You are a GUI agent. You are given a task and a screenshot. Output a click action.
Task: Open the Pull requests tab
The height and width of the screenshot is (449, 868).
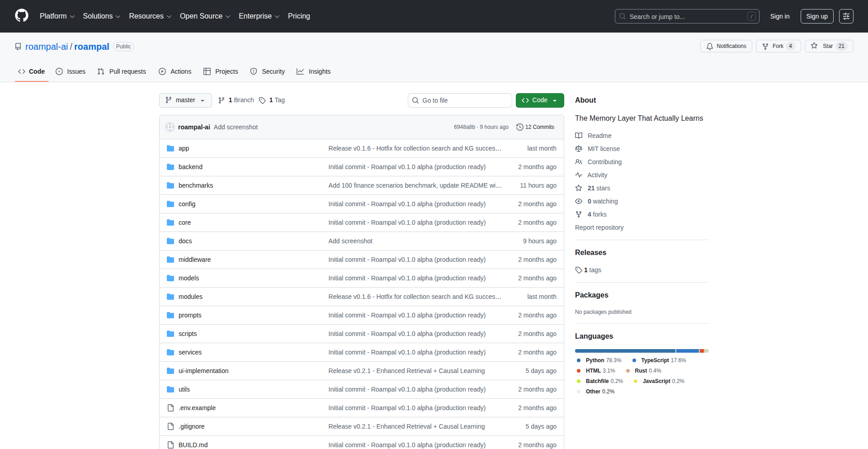[x=122, y=71]
